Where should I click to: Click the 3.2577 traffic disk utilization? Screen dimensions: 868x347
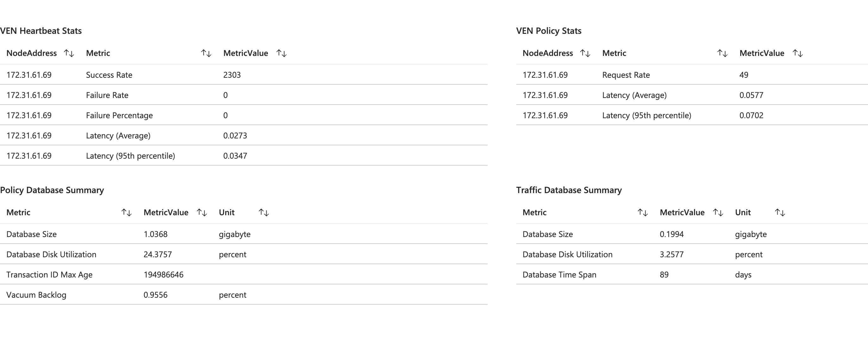pos(672,254)
